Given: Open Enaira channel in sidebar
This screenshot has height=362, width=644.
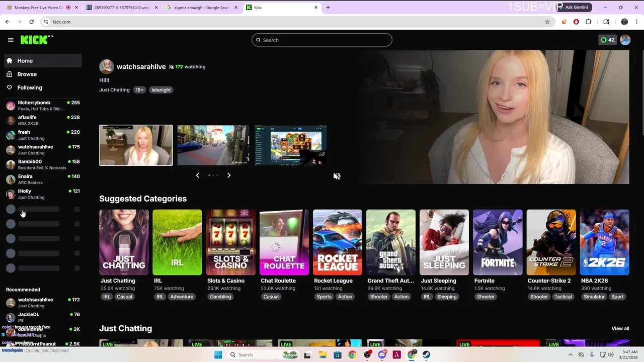Looking at the screenshot, I should (43, 179).
